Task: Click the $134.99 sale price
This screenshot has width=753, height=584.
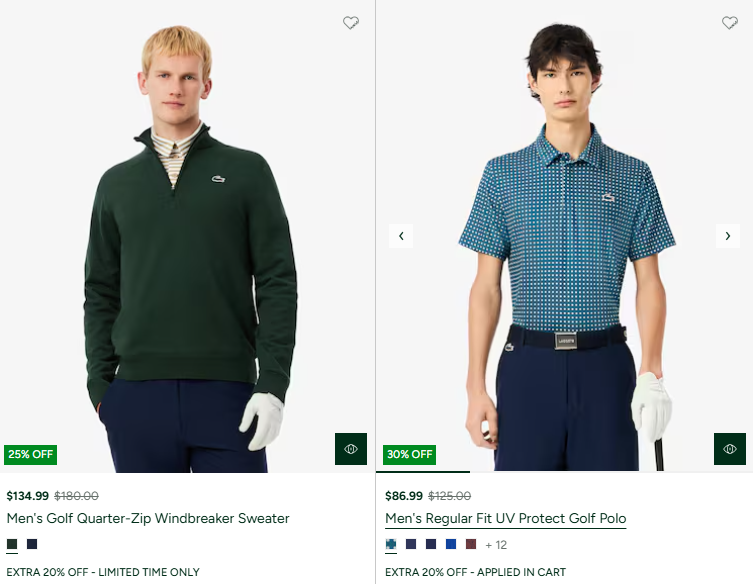Action: (27, 496)
